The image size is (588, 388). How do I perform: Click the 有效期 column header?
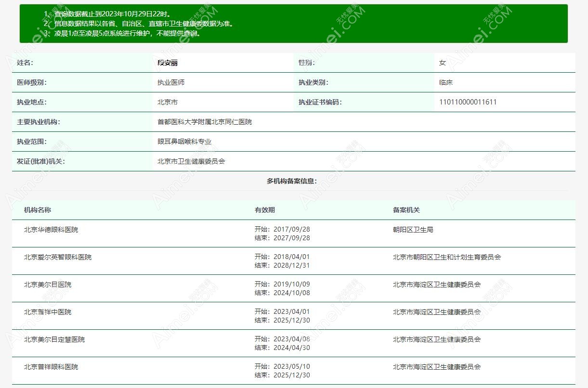(265, 210)
